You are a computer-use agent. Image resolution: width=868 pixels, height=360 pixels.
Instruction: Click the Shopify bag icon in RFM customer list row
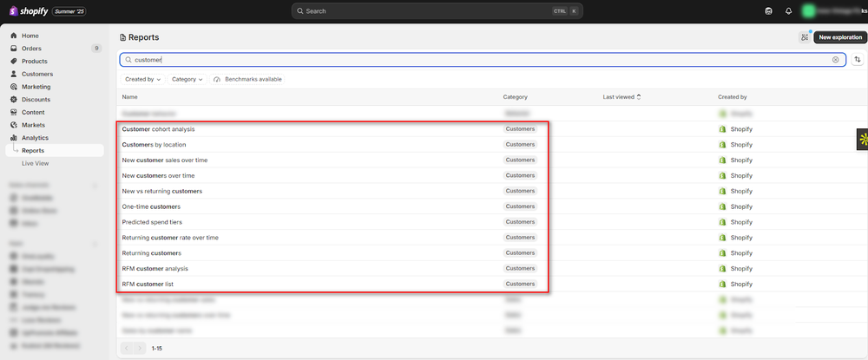[722, 284]
